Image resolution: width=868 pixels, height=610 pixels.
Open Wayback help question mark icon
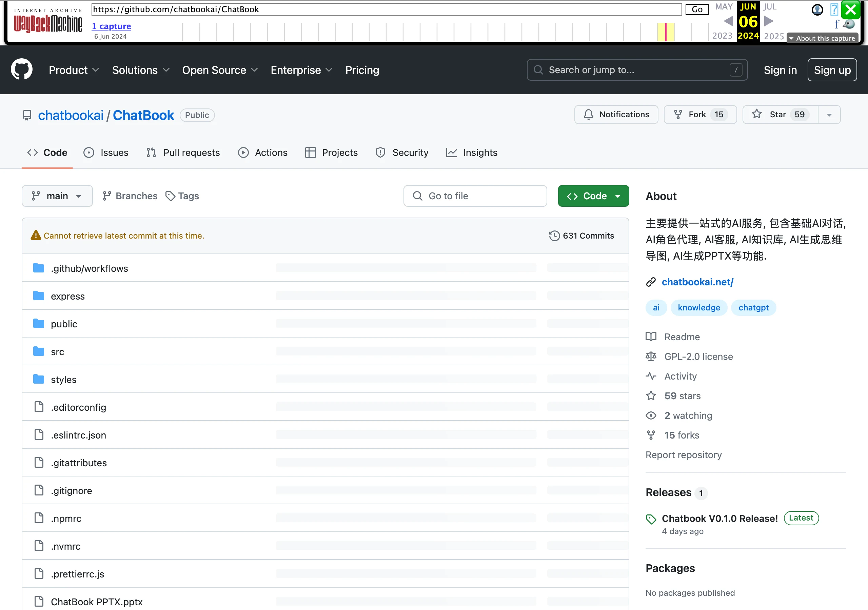[x=834, y=9]
